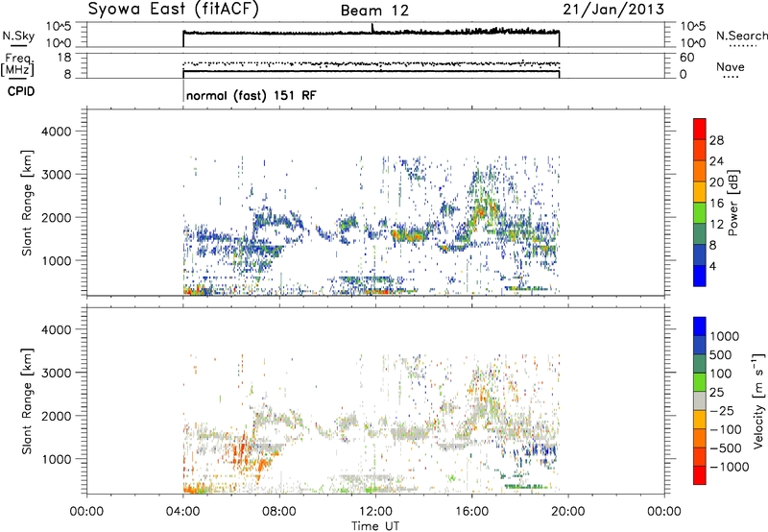Click the 'N.Sky' legend label

pyautogui.click(x=18, y=36)
